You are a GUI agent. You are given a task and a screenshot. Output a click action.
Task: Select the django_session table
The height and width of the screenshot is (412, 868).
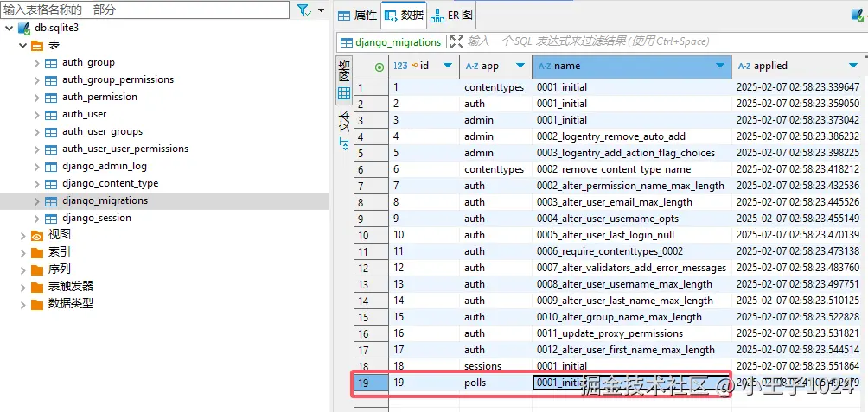pos(97,218)
